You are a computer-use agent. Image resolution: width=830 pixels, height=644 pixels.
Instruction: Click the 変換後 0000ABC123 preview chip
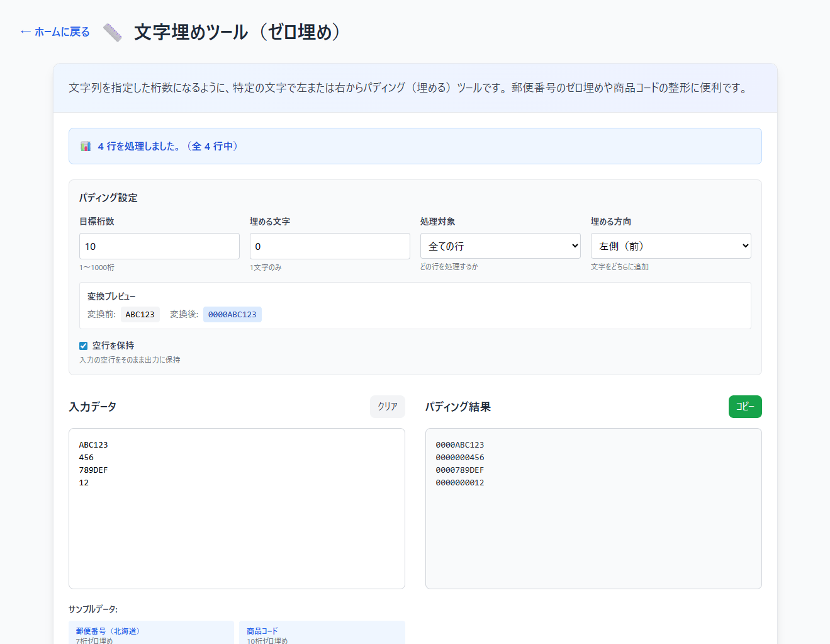232,314
